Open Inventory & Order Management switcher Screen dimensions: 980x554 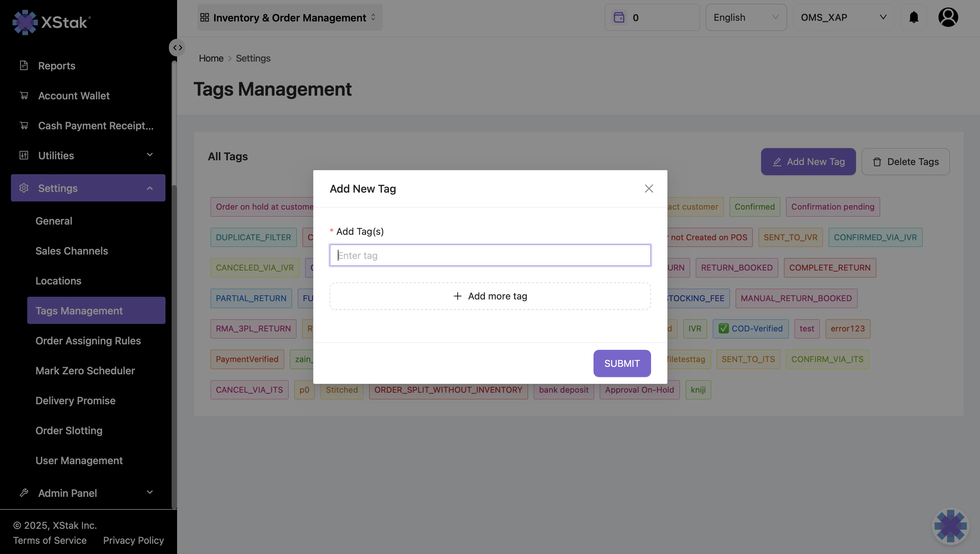289,17
